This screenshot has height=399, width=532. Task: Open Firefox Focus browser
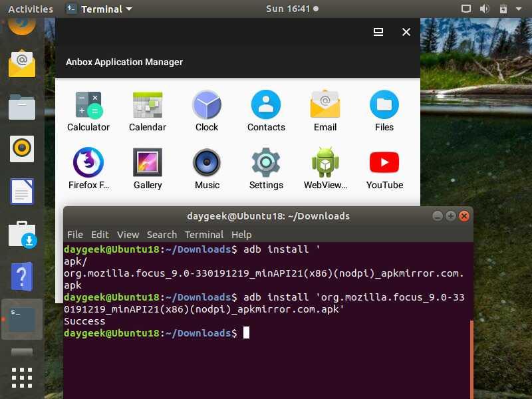click(x=88, y=164)
